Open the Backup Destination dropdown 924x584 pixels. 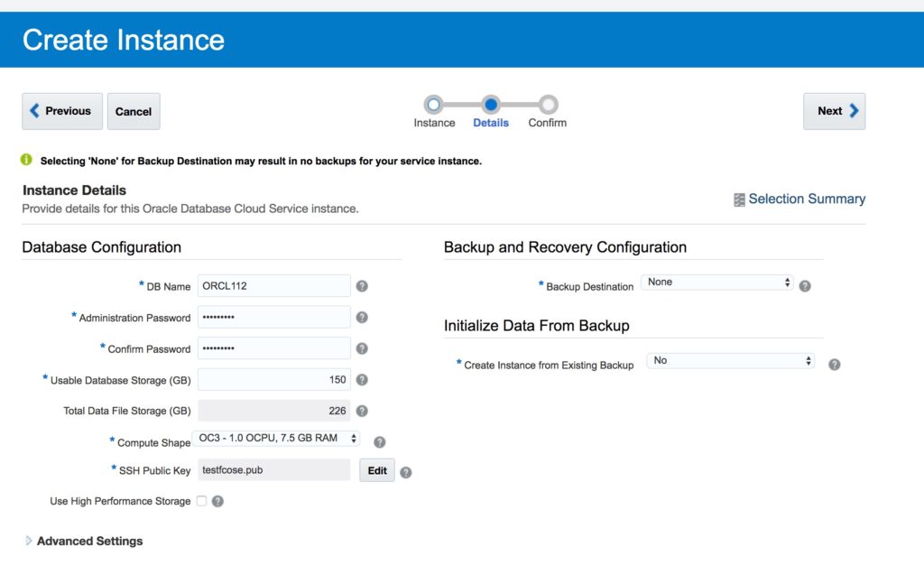pos(716,283)
